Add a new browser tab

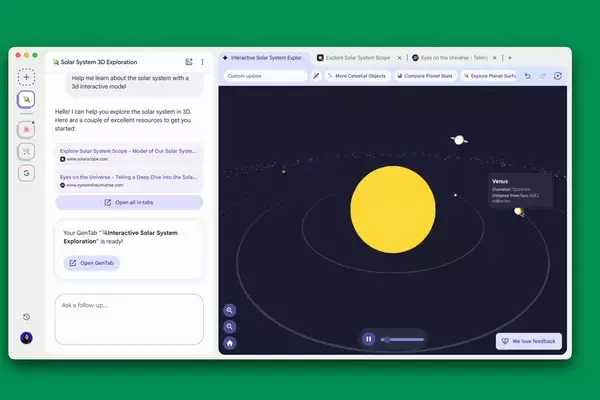tap(510, 58)
